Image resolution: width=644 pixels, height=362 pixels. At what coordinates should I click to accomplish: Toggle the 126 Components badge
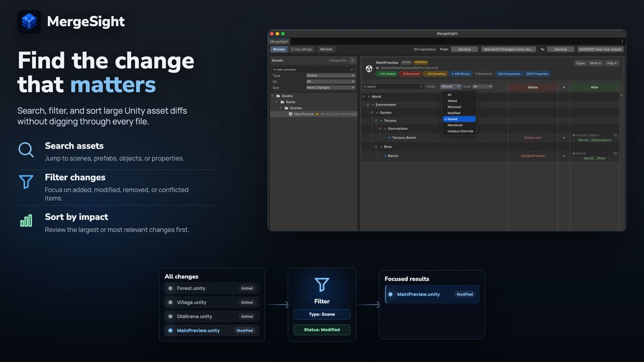(509, 74)
